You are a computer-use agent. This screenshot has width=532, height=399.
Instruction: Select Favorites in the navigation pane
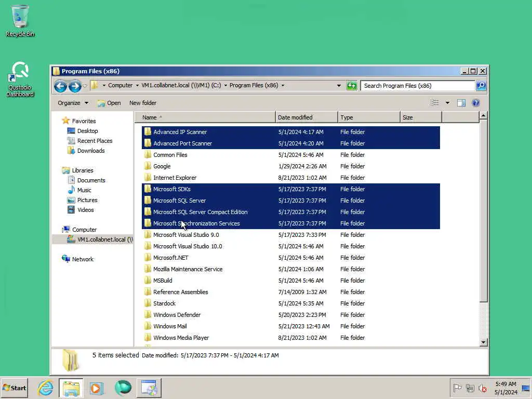pos(79,121)
